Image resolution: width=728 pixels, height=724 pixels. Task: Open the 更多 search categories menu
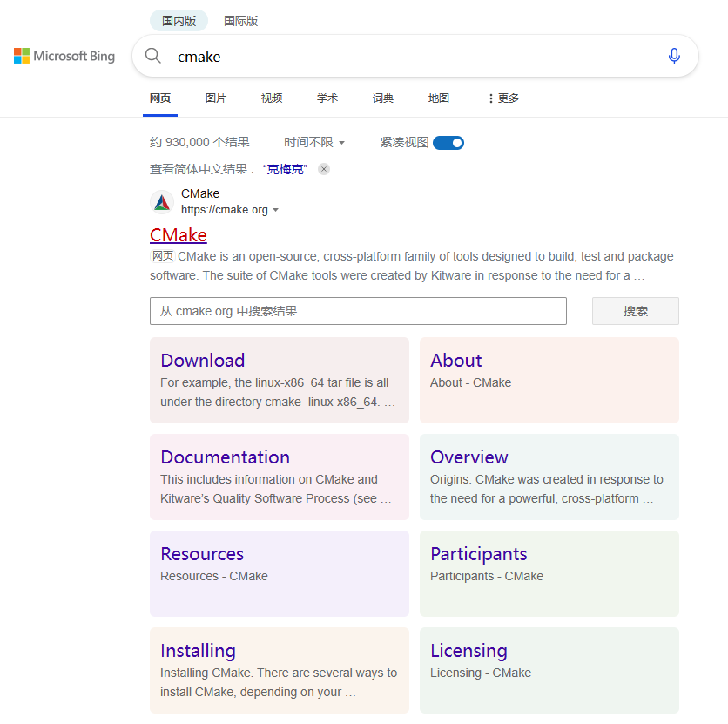pyautogui.click(x=503, y=98)
